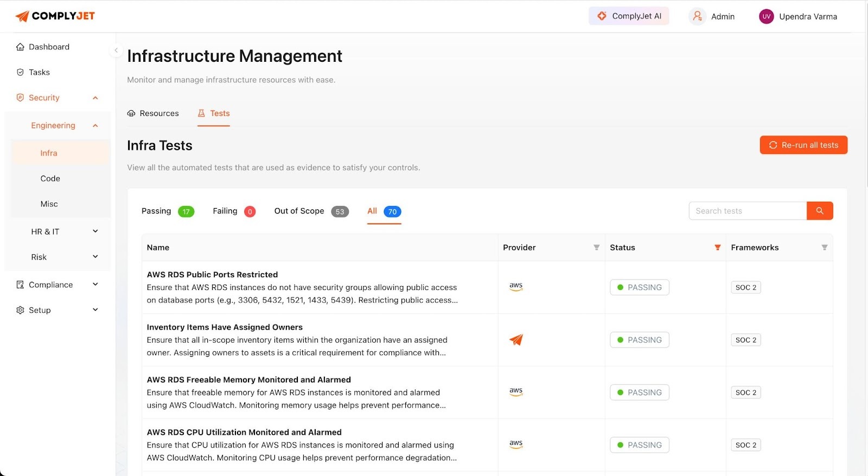Show All tests filter

pos(384,211)
